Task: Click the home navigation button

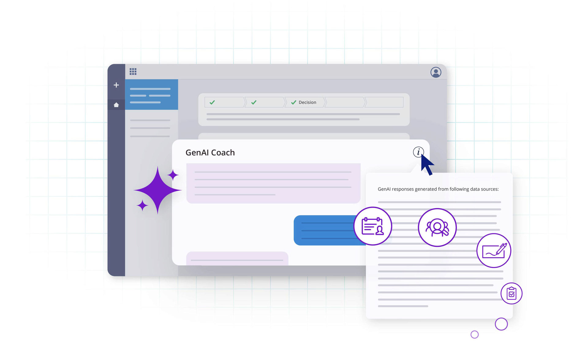Action: pyautogui.click(x=117, y=105)
